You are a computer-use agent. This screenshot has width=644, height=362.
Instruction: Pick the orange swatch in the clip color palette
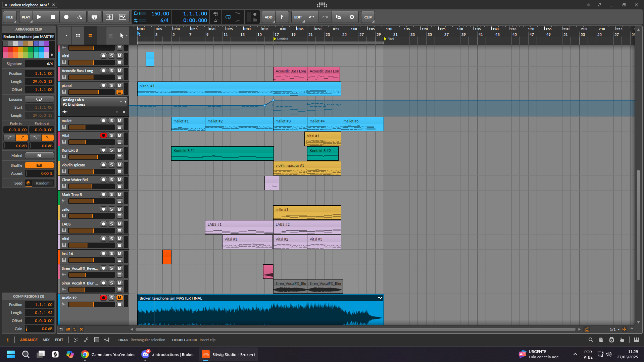[15, 49]
